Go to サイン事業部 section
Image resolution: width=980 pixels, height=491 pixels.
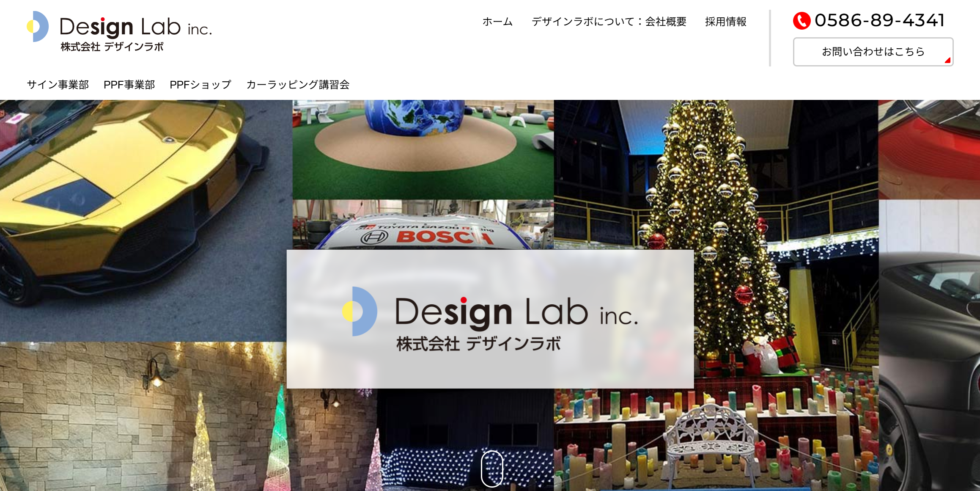coord(58,85)
